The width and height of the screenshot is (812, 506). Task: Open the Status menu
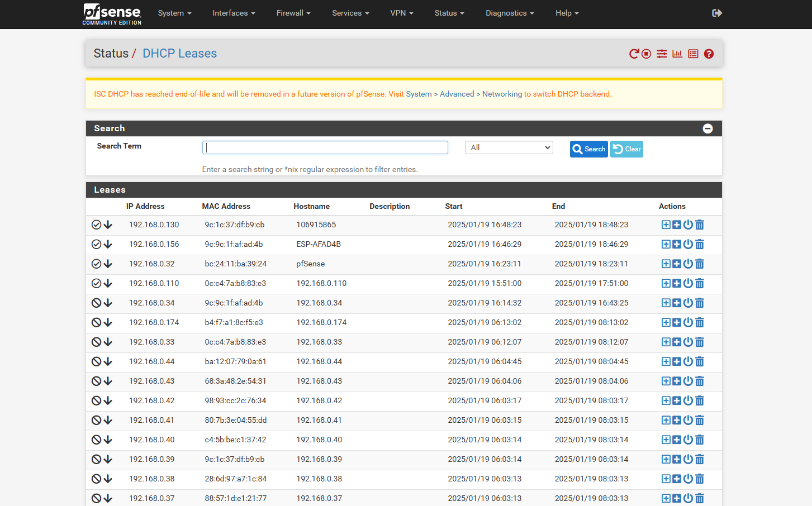(449, 13)
